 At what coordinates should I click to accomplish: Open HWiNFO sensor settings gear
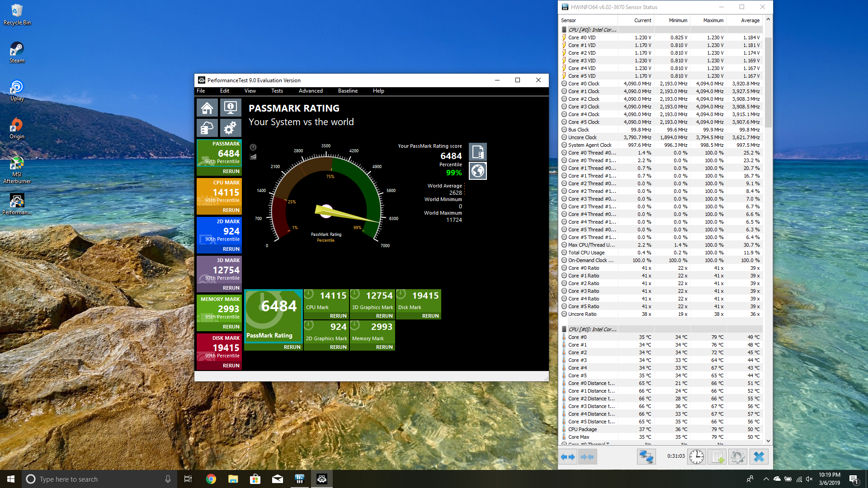pyautogui.click(x=737, y=457)
